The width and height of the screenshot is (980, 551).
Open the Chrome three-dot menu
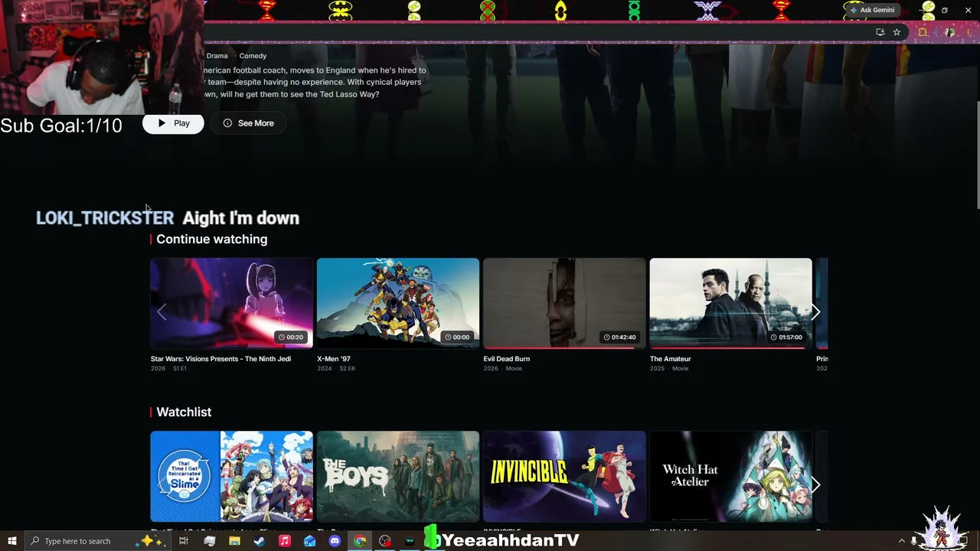969,32
